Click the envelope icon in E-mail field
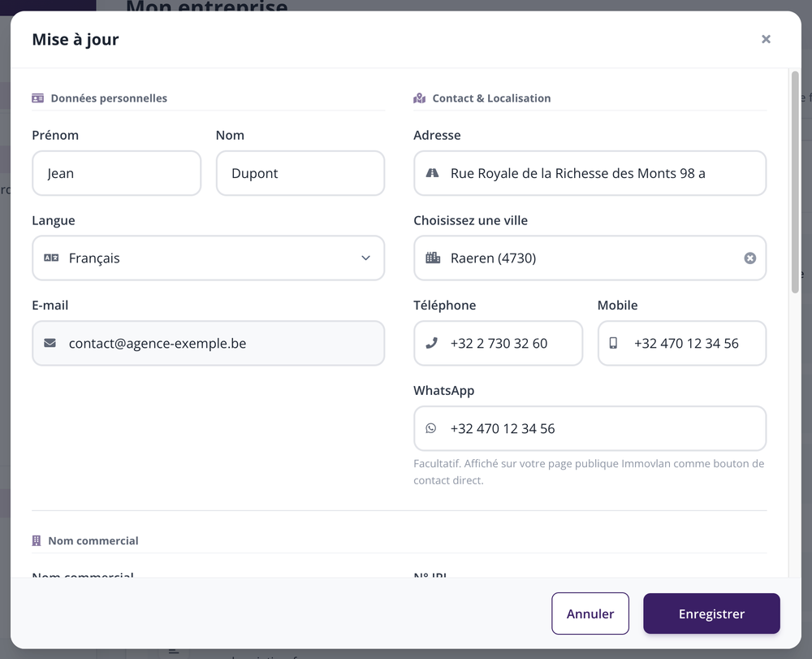This screenshot has height=659, width=812. [50, 343]
